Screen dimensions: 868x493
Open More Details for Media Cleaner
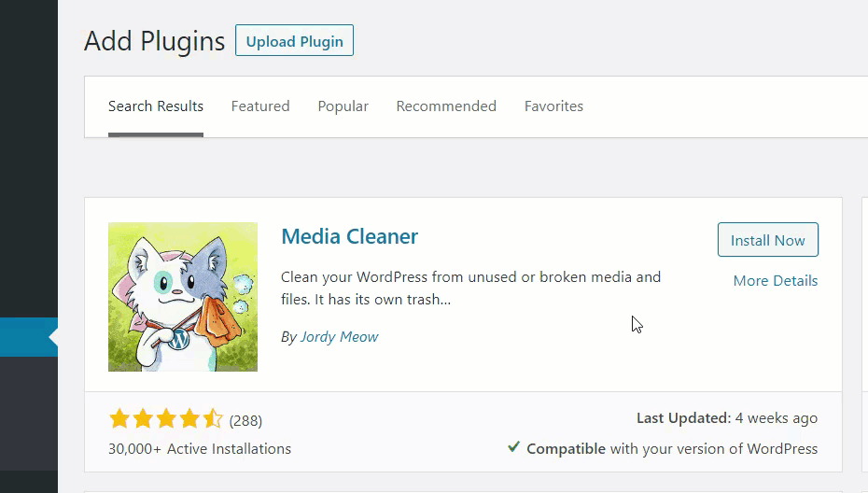[775, 281]
